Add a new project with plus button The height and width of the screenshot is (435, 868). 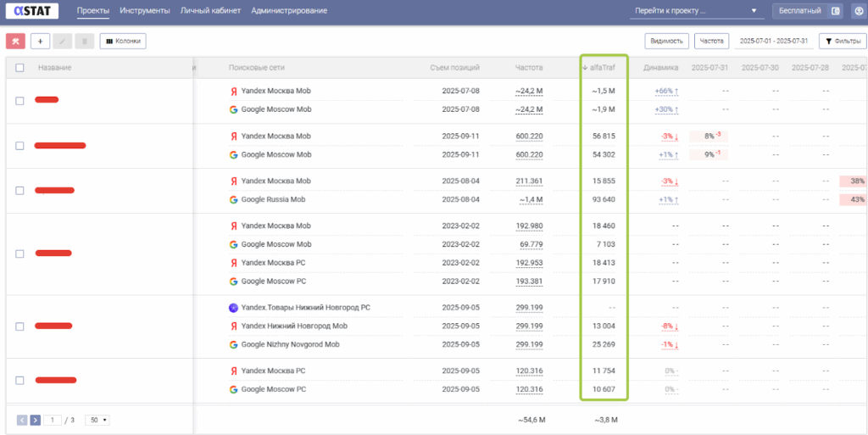(x=40, y=41)
